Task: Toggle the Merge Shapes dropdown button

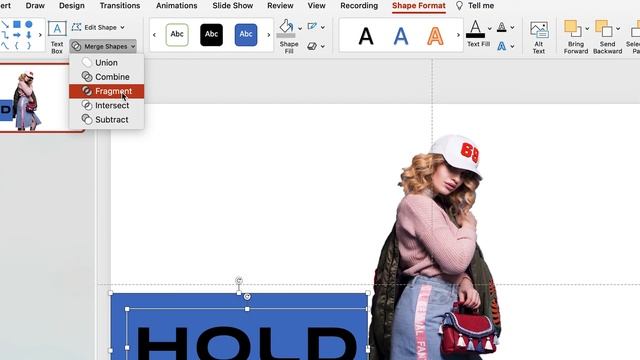Action: click(103, 47)
